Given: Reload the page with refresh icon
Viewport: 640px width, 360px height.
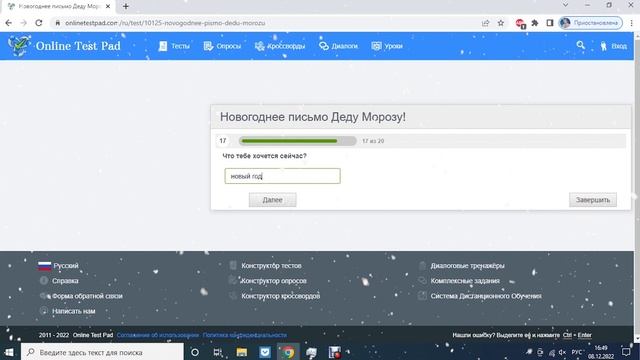Looking at the screenshot, I should click(39, 23).
